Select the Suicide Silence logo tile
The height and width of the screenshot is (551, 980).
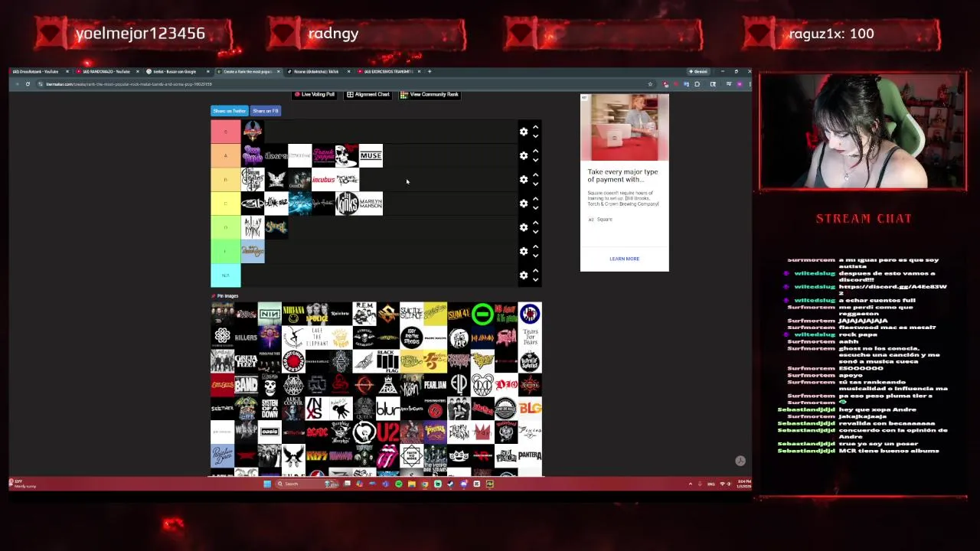[x=411, y=313]
